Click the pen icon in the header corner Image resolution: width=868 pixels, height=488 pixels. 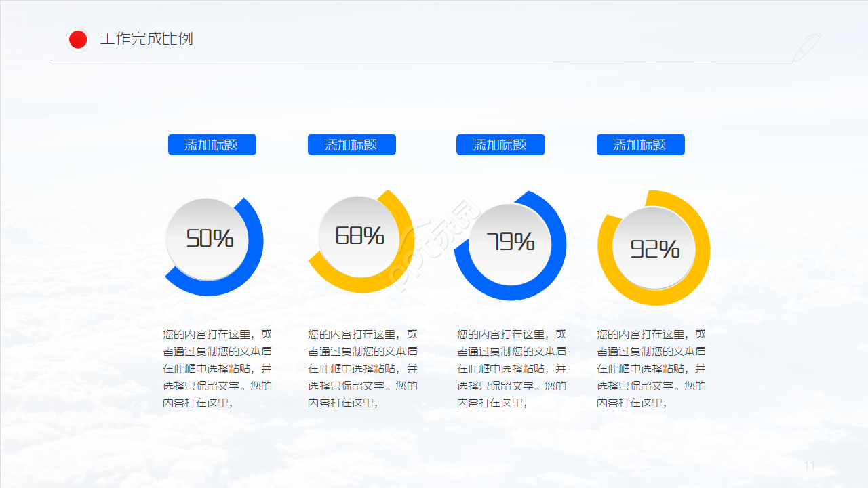click(x=807, y=47)
